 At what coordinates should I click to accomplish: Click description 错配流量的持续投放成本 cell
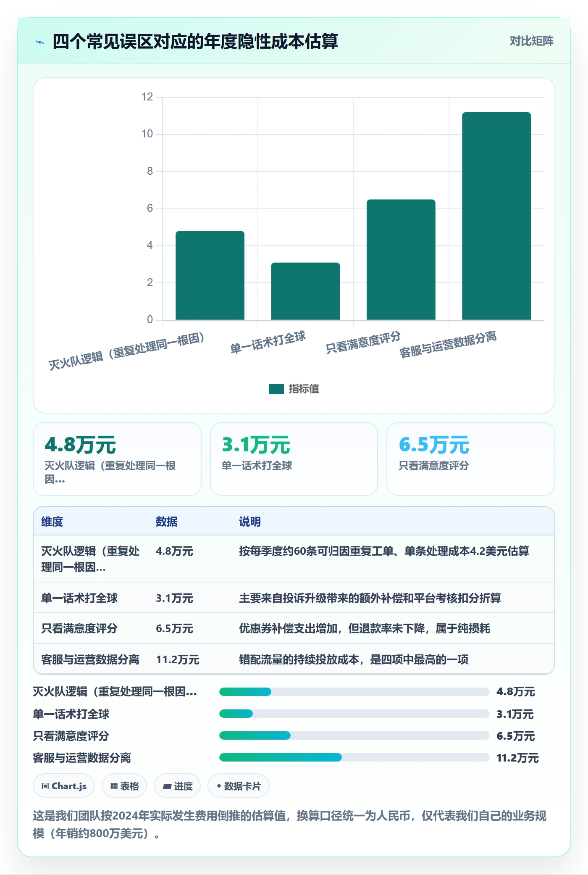click(x=354, y=659)
